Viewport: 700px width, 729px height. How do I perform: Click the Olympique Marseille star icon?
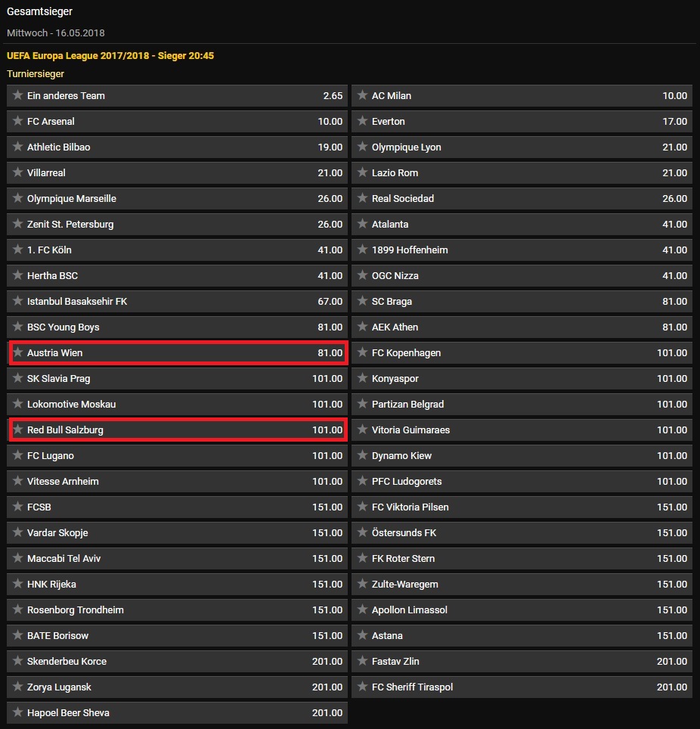(17, 198)
